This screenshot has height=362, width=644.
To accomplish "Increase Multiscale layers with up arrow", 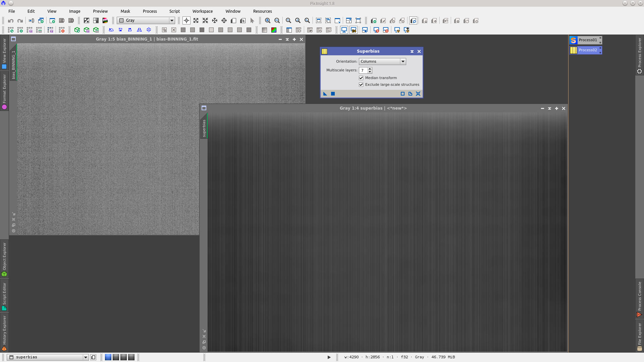I will pos(370,69).
